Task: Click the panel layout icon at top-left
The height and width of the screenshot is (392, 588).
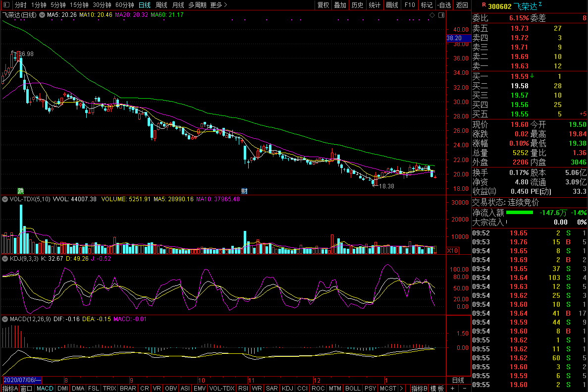Action: (x=7, y=5)
